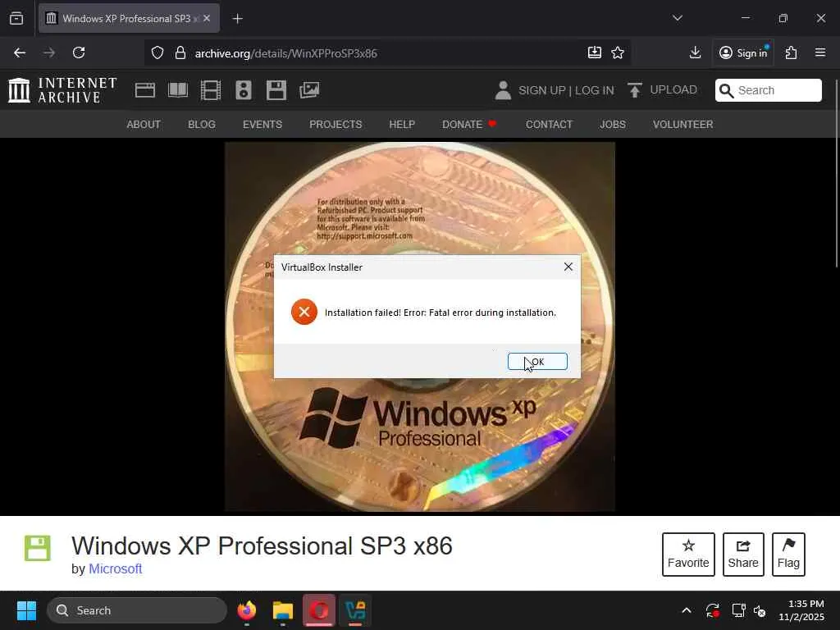Open Opera from the taskbar
Viewport: 840px width, 630px height.
point(319,610)
